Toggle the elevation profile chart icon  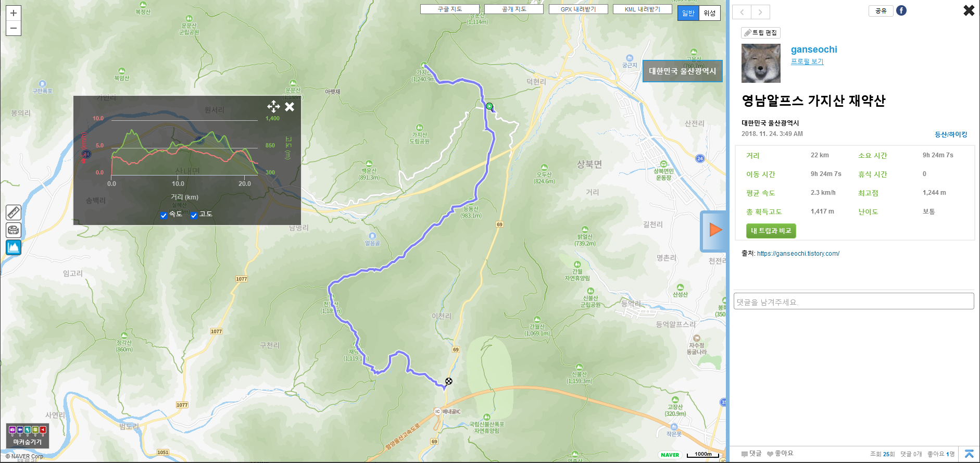pos(14,247)
